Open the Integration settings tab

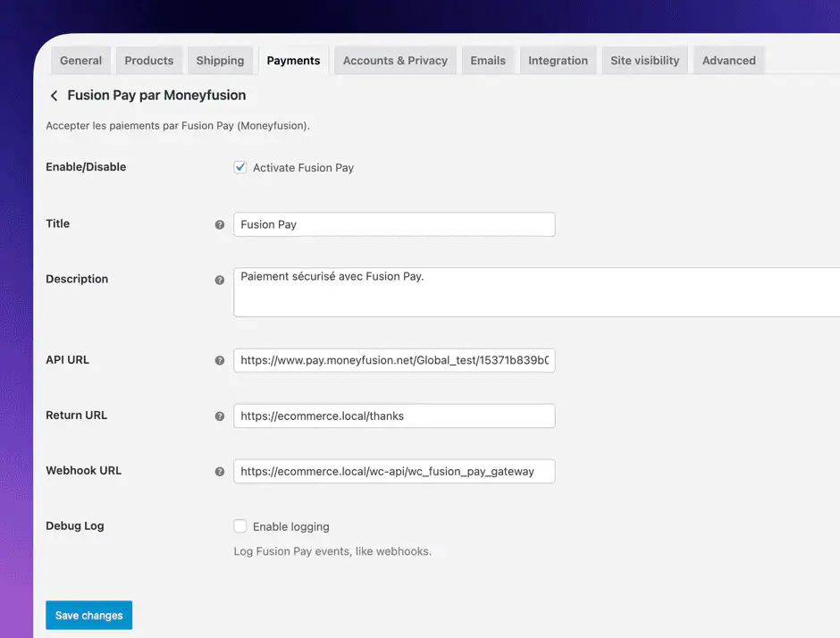pos(558,60)
